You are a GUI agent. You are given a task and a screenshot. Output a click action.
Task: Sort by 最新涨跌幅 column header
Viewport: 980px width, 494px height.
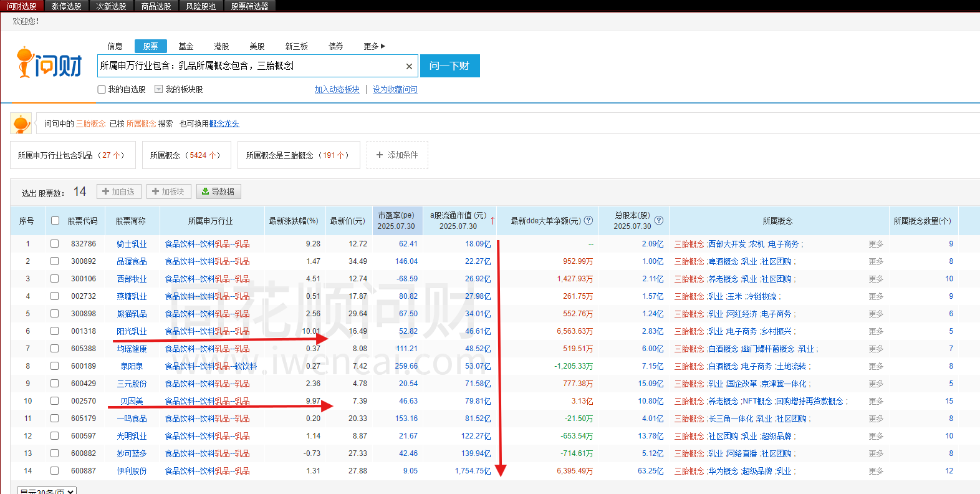tap(294, 221)
